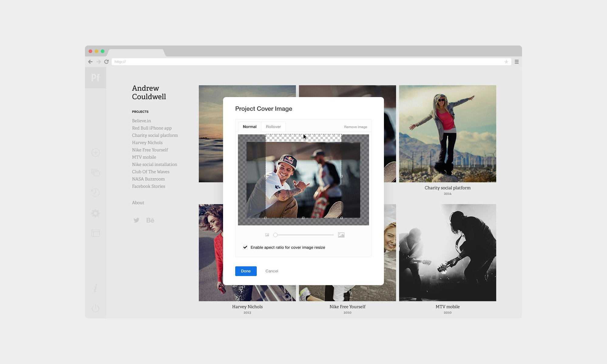607x364 pixels.
Task: Click the browser address bar
Action: tap(307, 62)
